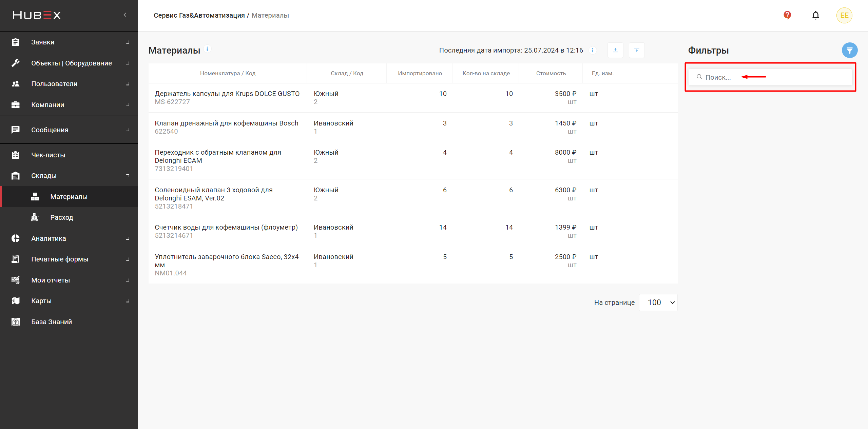The image size is (868, 429).
Task: Click info icon after last import date
Action: [x=593, y=50]
